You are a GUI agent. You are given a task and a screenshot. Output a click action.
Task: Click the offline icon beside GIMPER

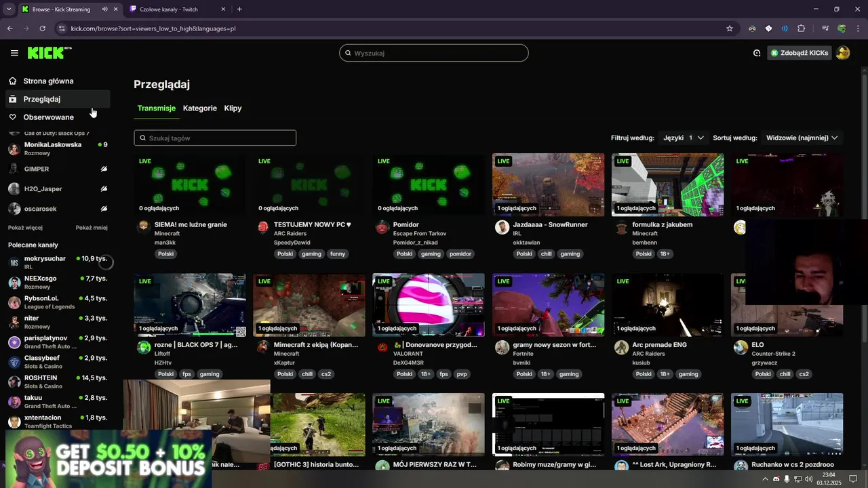[104, 169]
